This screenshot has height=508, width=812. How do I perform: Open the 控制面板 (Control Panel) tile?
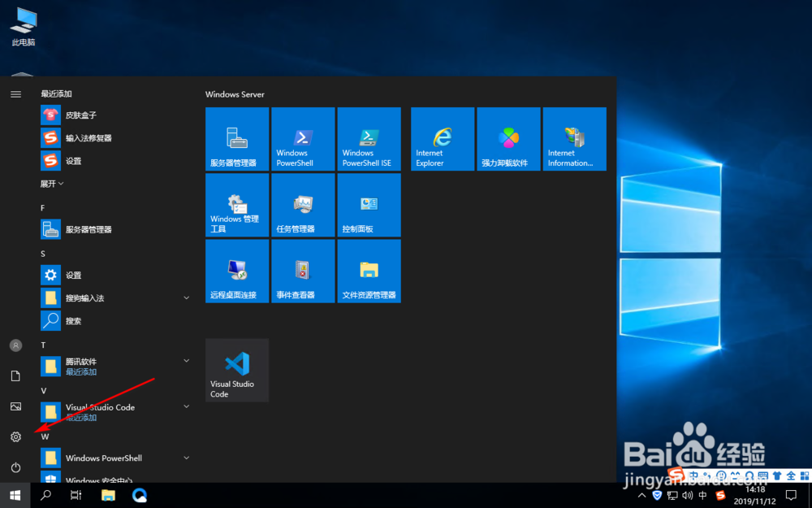coord(369,204)
